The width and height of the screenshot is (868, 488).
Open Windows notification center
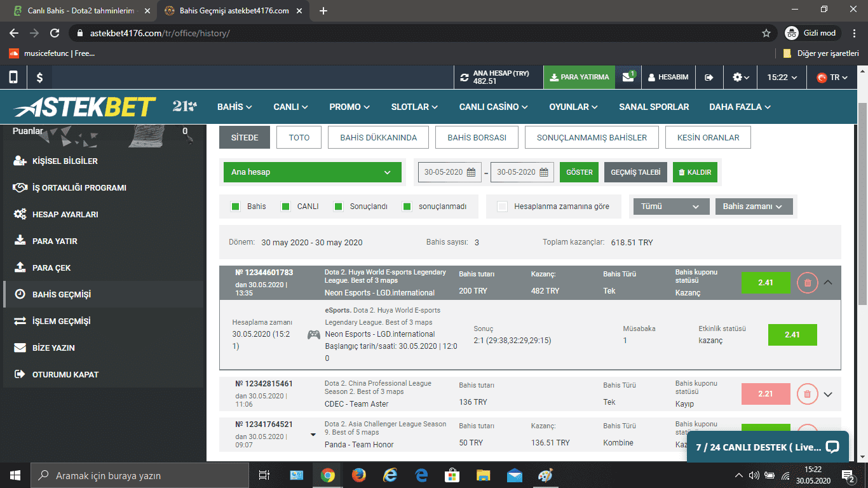pyautogui.click(x=848, y=475)
